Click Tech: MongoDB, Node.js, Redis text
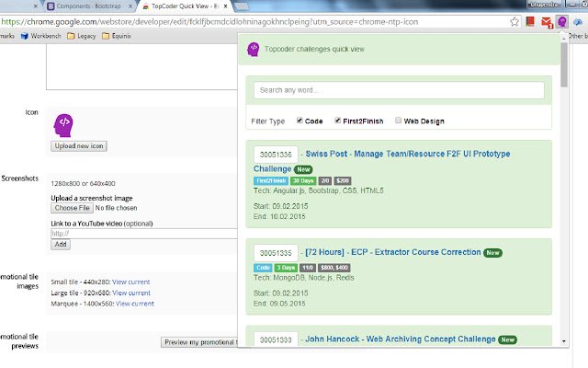Viewport: 588px width, 368px height. pyautogui.click(x=304, y=278)
